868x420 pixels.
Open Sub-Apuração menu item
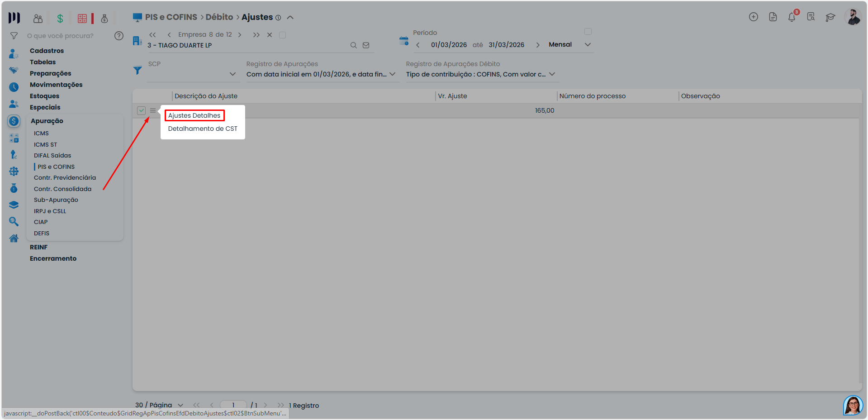point(56,200)
